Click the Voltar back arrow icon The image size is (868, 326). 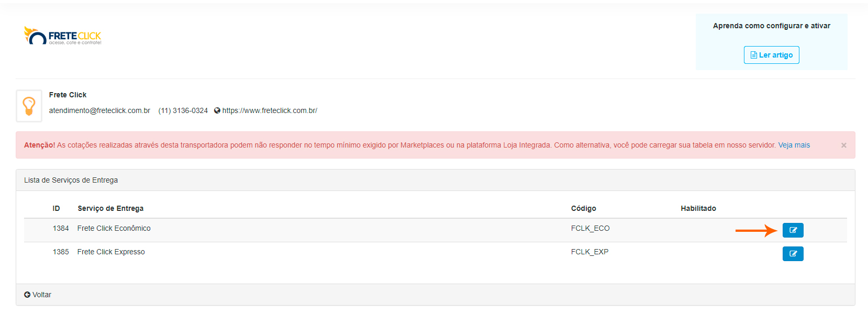(27, 295)
